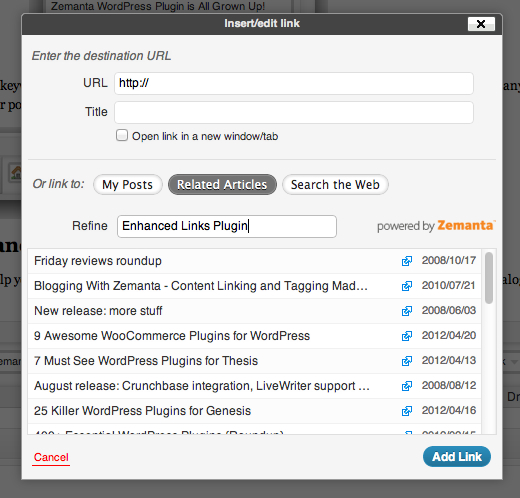Image resolution: width=520 pixels, height=498 pixels.
Task: Open external link for Friday reviews roundup
Action: pos(407,261)
